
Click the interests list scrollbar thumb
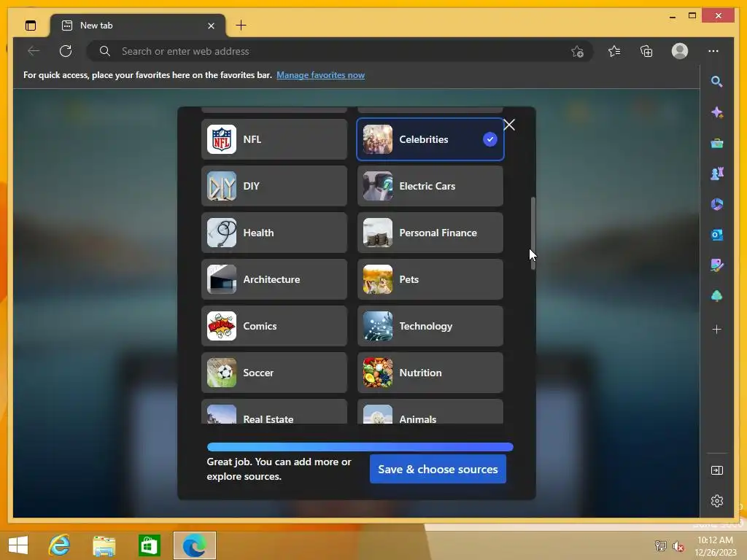tap(533, 233)
